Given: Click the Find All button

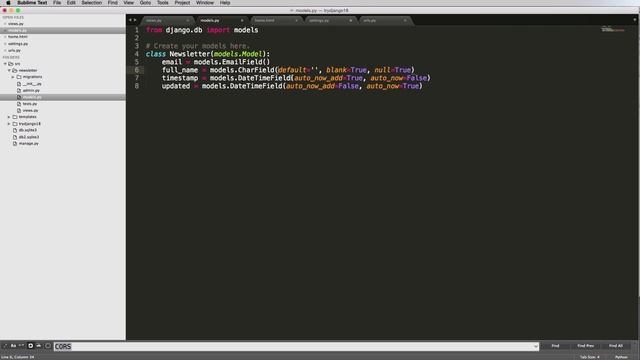Looking at the screenshot, I should [616, 346].
